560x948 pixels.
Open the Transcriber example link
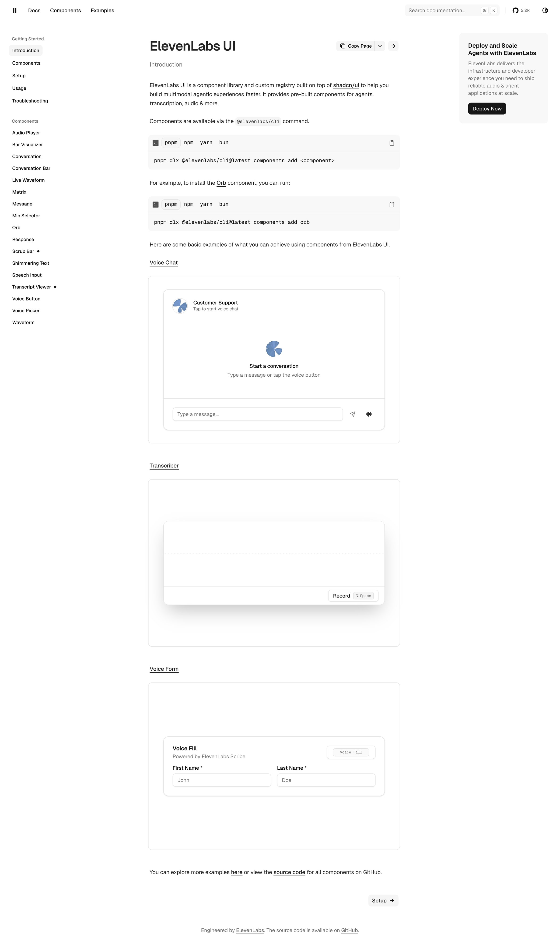tap(164, 466)
